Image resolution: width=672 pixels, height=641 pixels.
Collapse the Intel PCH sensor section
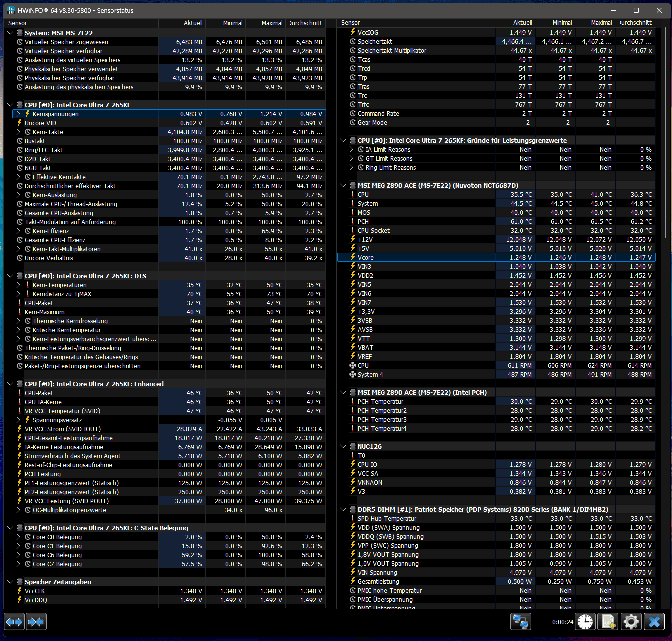coord(344,393)
